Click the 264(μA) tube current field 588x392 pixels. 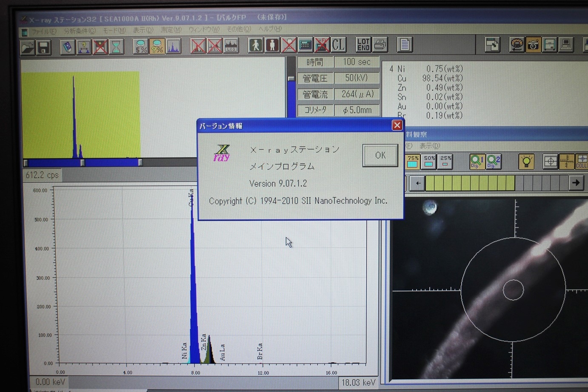(x=357, y=94)
